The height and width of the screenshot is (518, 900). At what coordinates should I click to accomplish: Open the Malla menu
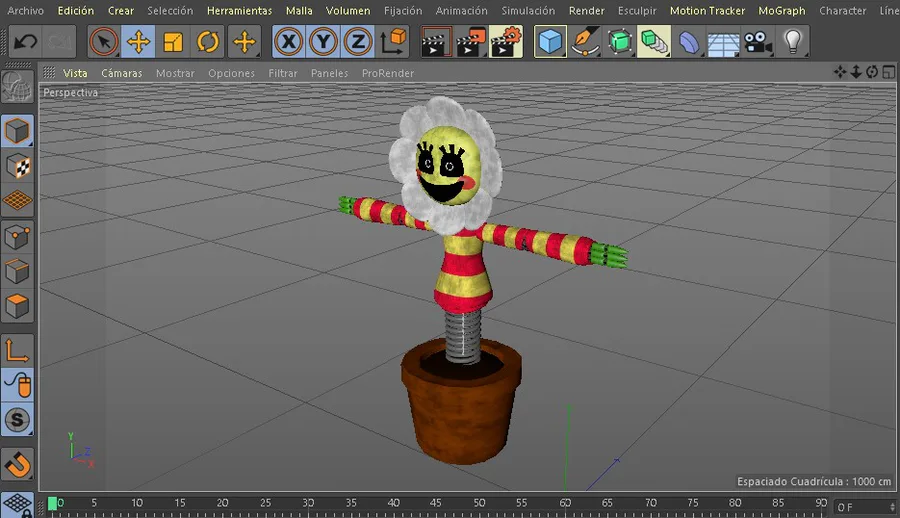299,10
